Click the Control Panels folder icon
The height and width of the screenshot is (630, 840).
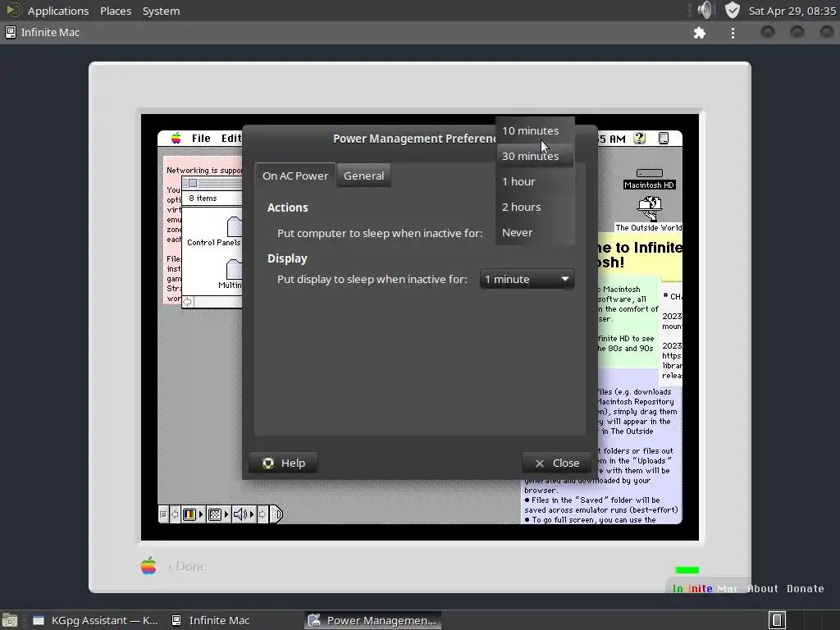pyautogui.click(x=234, y=226)
